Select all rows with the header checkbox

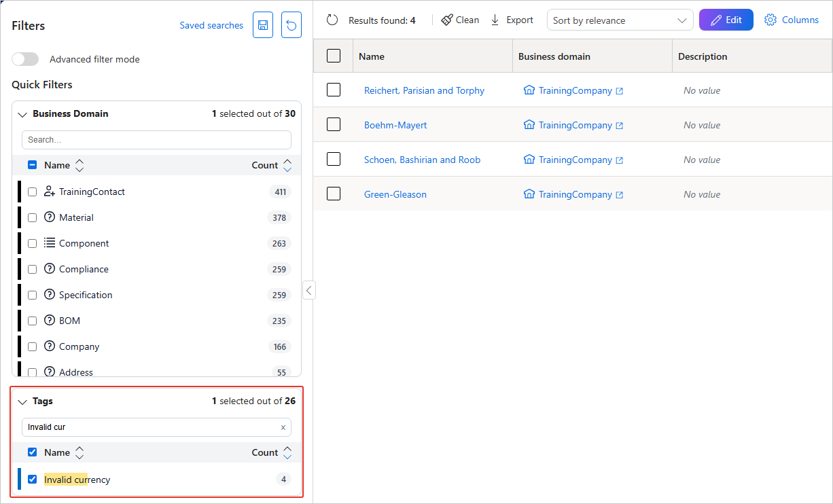pyautogui.click(x=334, y=56)
